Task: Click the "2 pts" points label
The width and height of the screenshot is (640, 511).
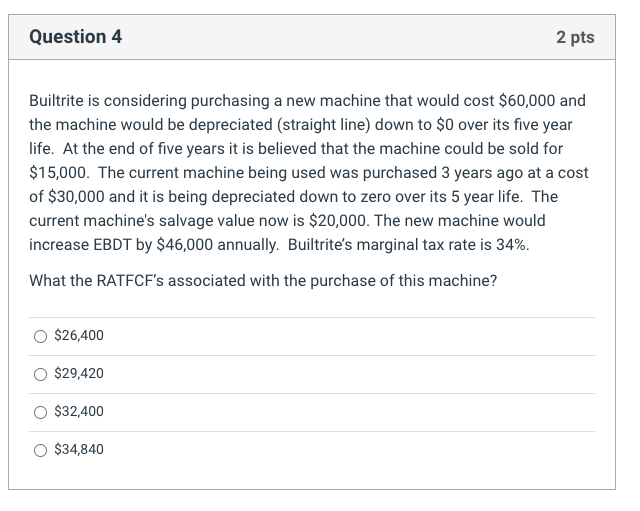Action: [575, 37]
